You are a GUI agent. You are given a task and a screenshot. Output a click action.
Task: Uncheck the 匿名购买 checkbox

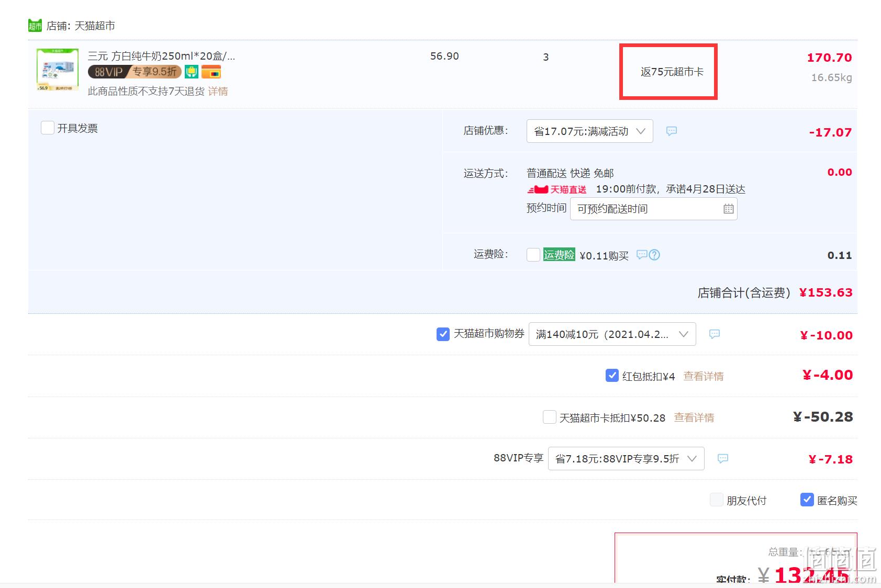[807, 500]
